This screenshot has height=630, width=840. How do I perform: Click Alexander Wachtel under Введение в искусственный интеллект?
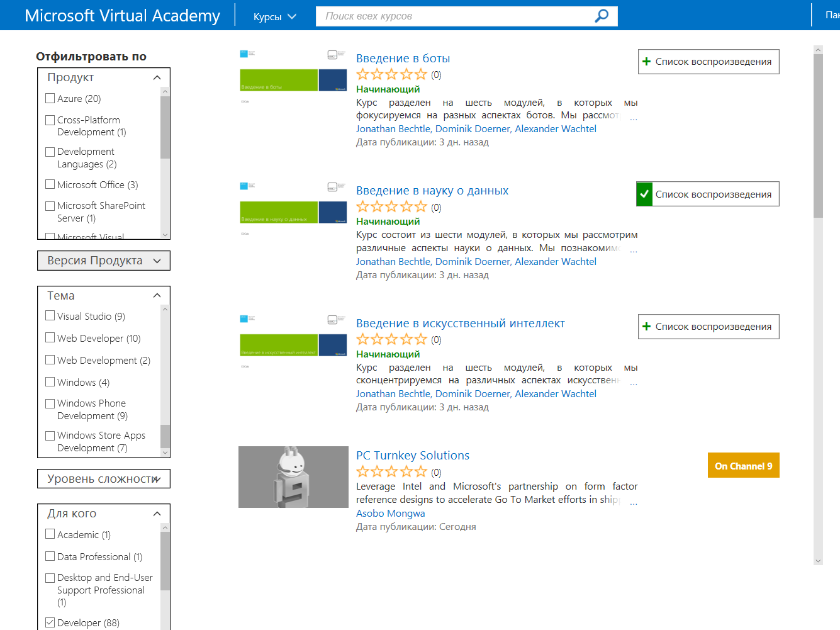tap(556, 394)
